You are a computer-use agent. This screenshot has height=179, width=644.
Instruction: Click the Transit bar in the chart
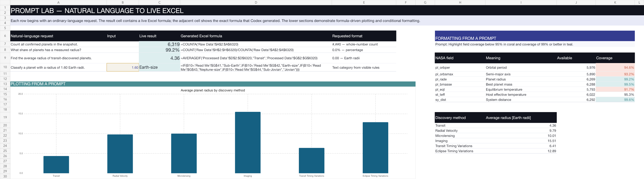coord(56,165)
